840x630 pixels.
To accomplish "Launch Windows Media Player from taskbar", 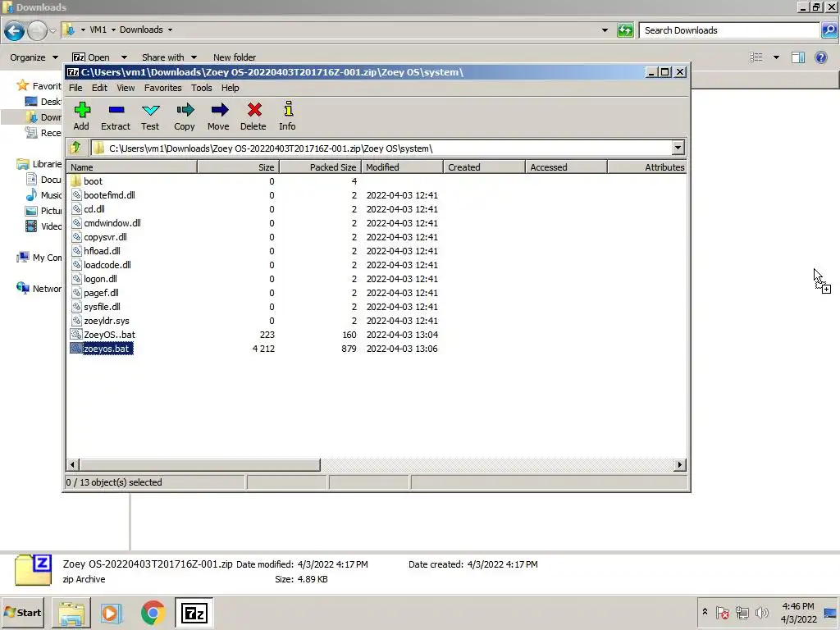I will (112, 613).
